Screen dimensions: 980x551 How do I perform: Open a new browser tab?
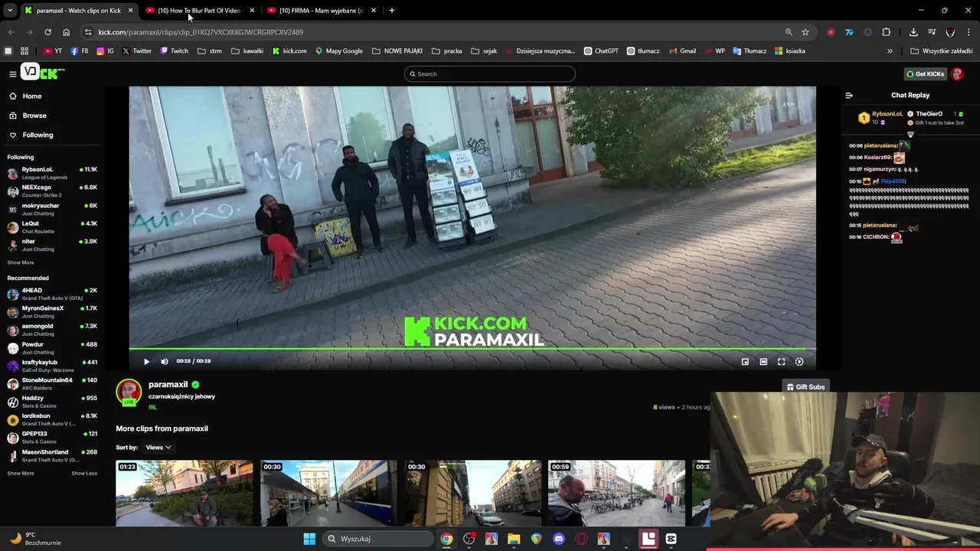pos(391,11)
